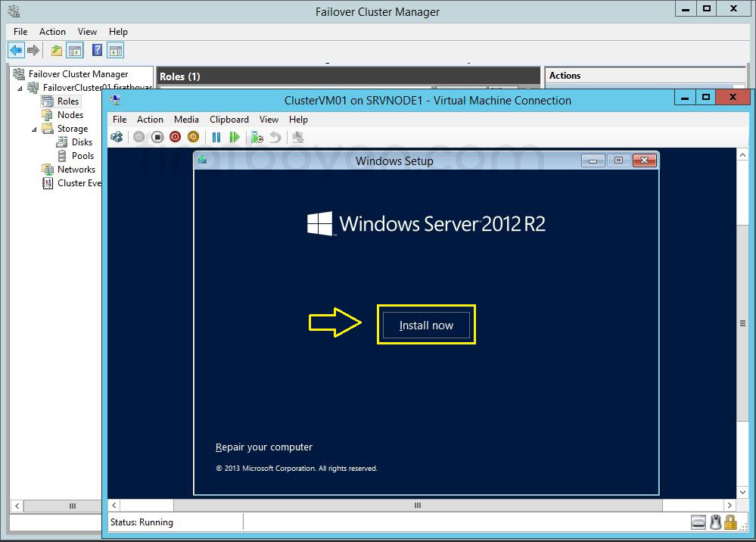The height and width of the screenshot is (542, 756).
Task: Click cluster tree pane horizontal scrollbar thumb
Action: pos(63,506)
